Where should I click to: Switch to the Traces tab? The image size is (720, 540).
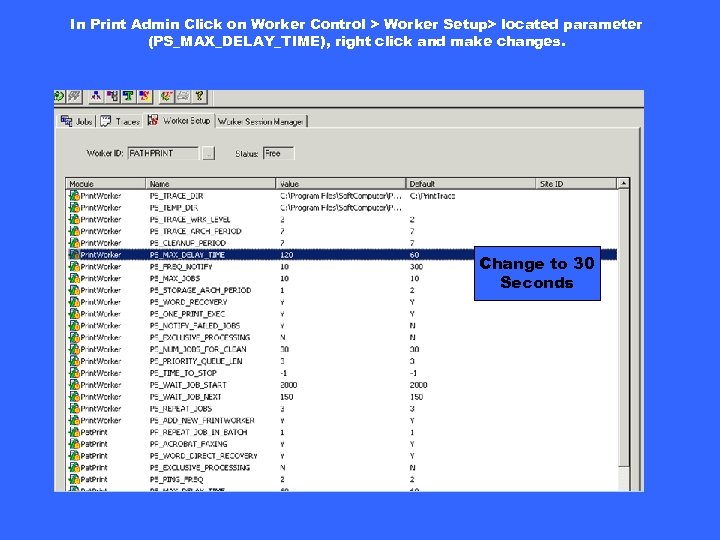120,121
